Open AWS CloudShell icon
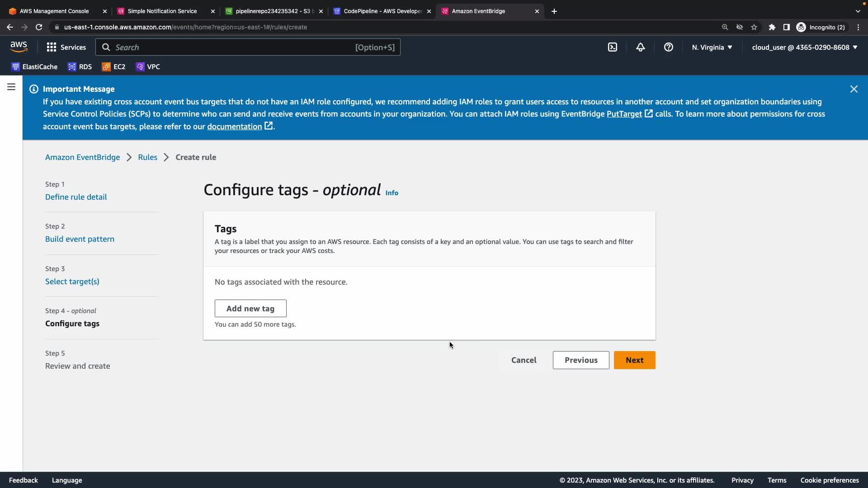Viewport: 868px width, 488px height. [x=612, y=47]
